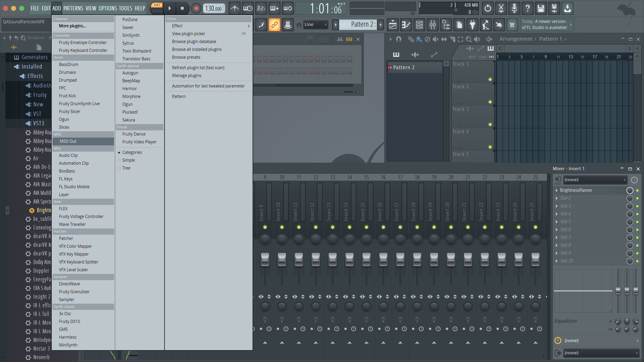Open the Playlist view icon
This screenshot has width=644, height=362.
click(393, 25)
